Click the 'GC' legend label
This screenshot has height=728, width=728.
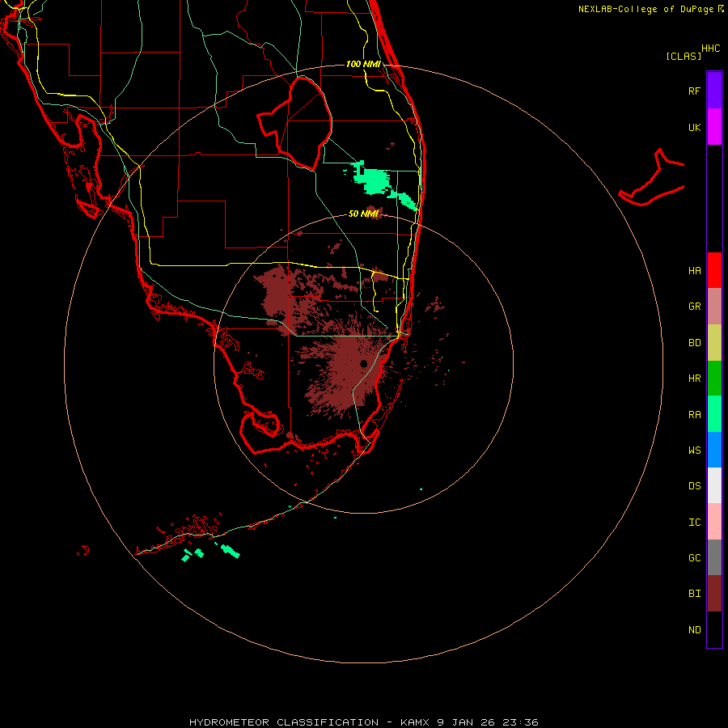(694, 557)
